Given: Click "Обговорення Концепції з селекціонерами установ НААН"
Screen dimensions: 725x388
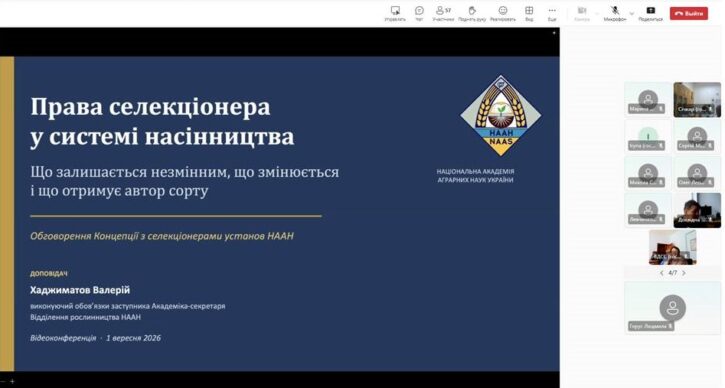Looking at the screenshot, I should coord(162,236).
